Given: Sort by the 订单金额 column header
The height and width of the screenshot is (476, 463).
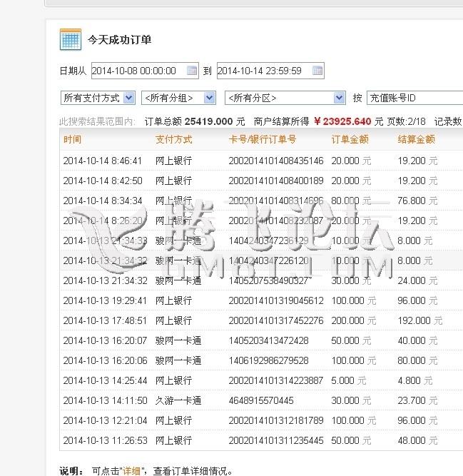Looking at the screenshot, I should [x=350, y=140].
